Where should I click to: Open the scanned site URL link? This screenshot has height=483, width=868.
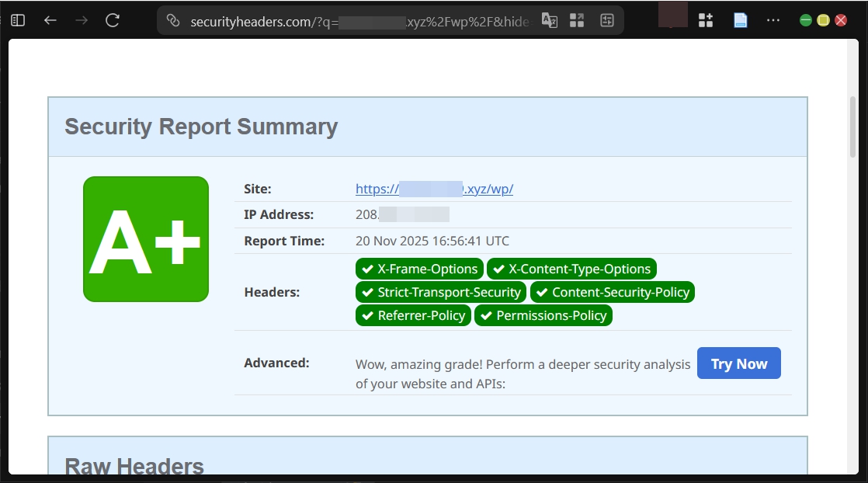(x=434, y=189)
